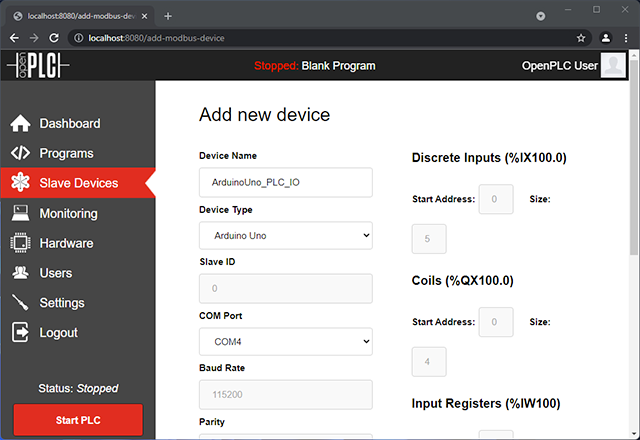Screen dimensions: 640x440
Task: Click the Baud Rate input field
Action: coord(285,394)
